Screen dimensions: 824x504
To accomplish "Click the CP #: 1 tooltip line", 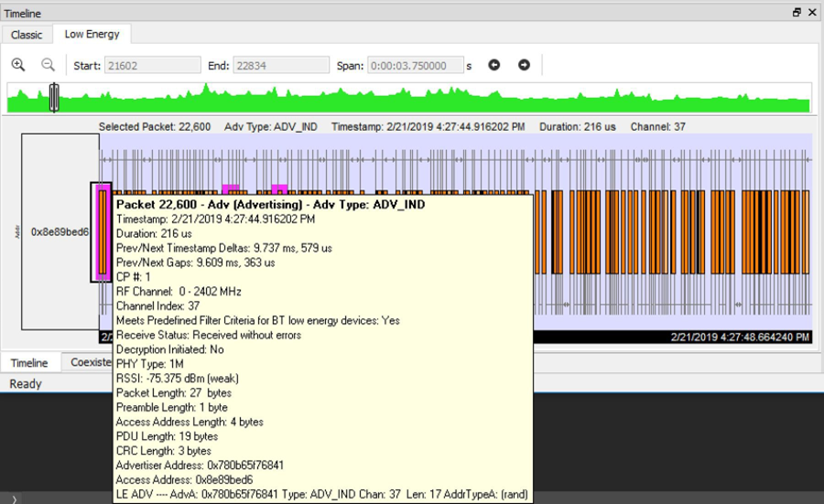I will [133, 276].
